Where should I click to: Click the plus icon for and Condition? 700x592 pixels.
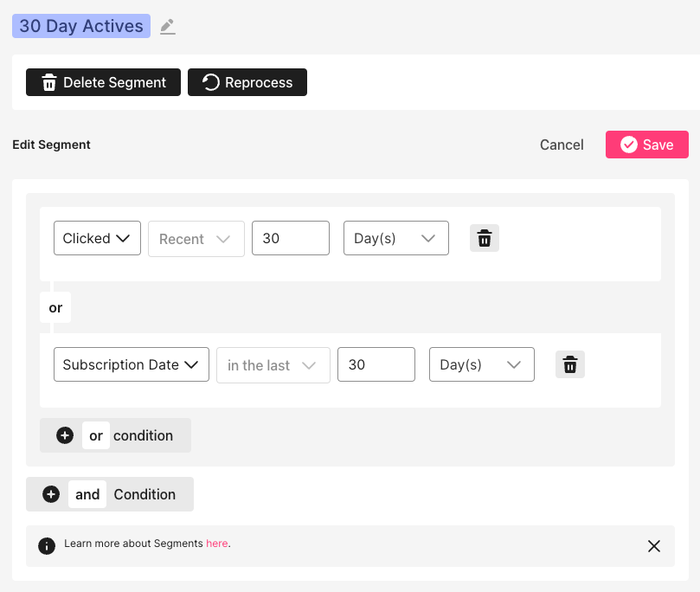pos(51,495)
